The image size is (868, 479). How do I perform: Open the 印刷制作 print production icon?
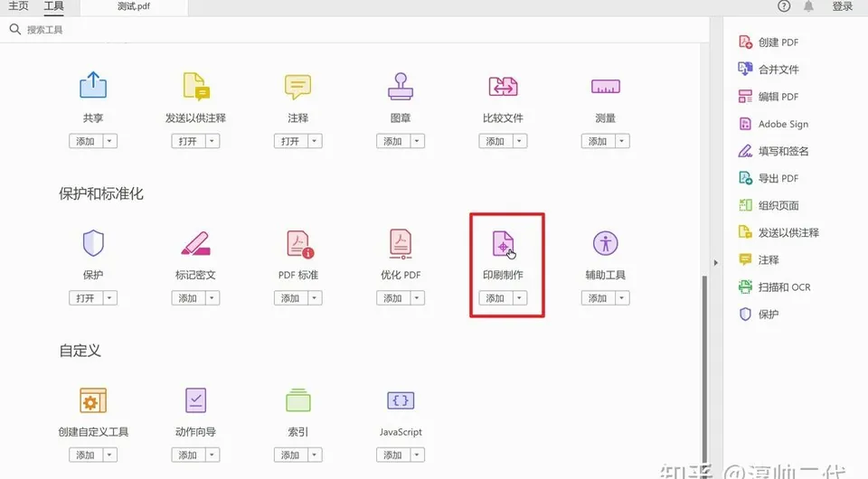[x=503, y=243]
